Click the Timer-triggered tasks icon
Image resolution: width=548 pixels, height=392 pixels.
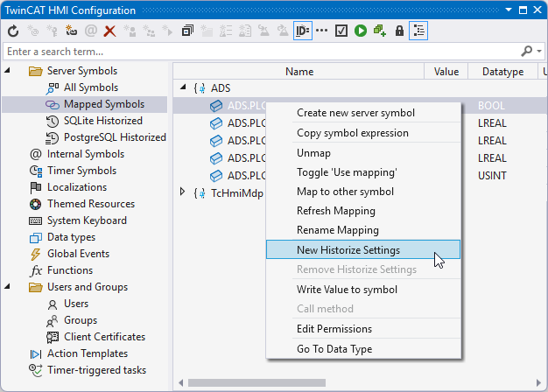[36, 370]
